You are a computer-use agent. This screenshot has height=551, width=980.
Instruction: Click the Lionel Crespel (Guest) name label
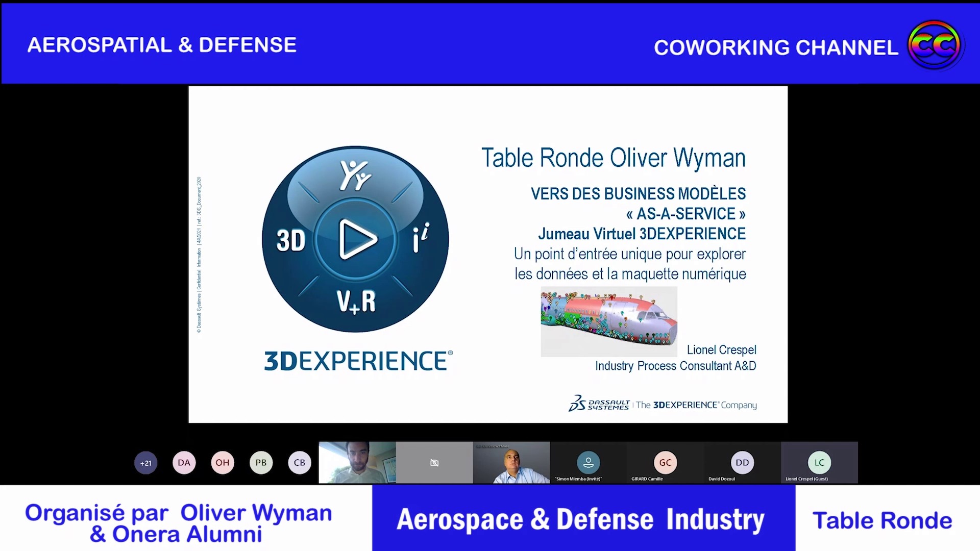coord(806,479)
